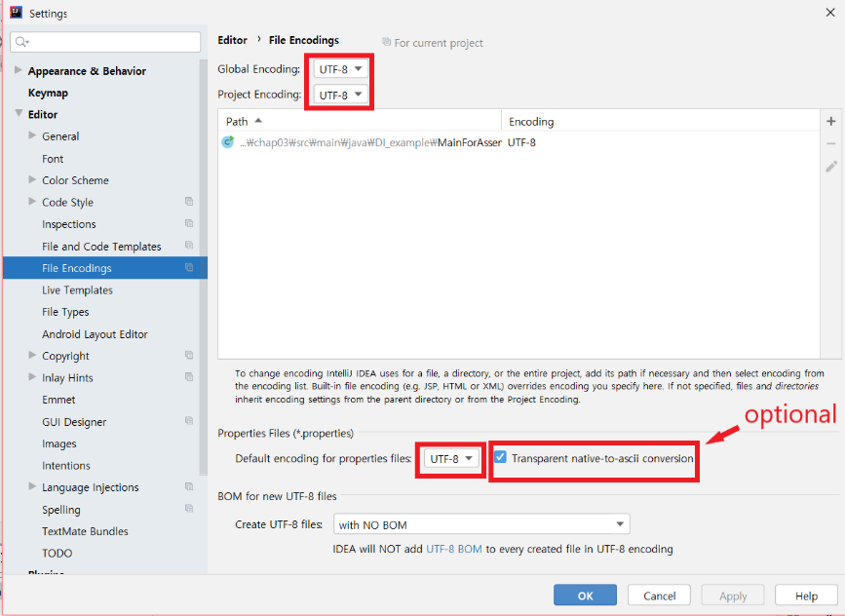Viewport: 845px width, 616px height.
Task: Open TextMate Bundles page
Action: coord(85,531)
